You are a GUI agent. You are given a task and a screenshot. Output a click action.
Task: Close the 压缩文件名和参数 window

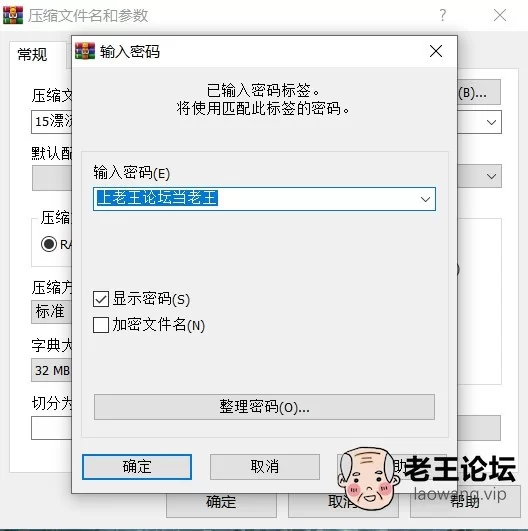pos(500,15)
